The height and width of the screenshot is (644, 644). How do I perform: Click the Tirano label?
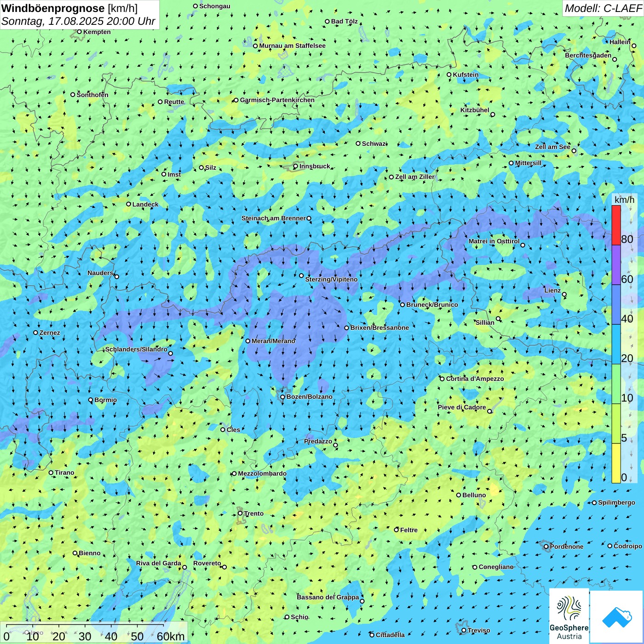(x=64, y=472)
